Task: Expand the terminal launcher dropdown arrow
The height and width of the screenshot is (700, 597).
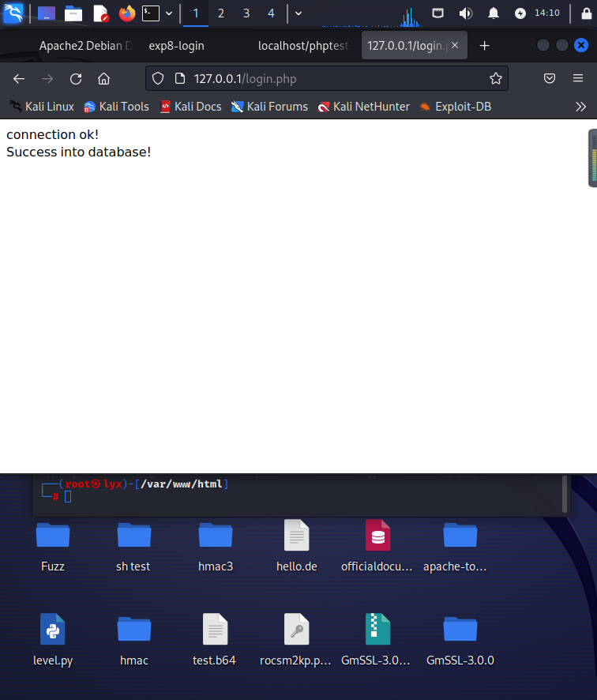Action: 169,13
